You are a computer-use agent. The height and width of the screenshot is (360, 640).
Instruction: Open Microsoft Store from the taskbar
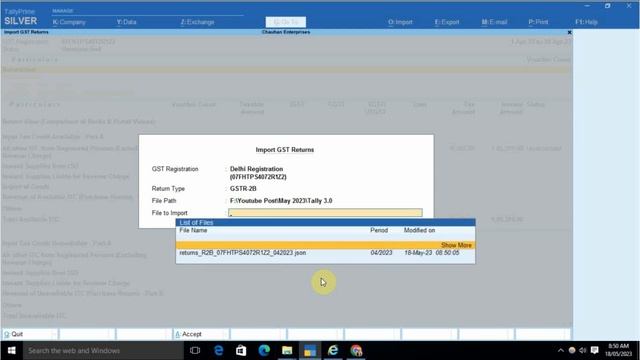[241, 351]
